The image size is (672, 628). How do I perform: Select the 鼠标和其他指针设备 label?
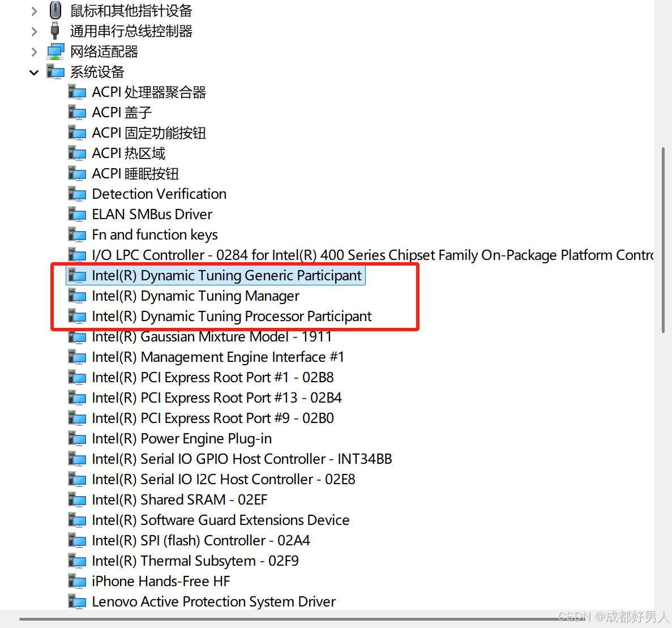tap(131, 11)
